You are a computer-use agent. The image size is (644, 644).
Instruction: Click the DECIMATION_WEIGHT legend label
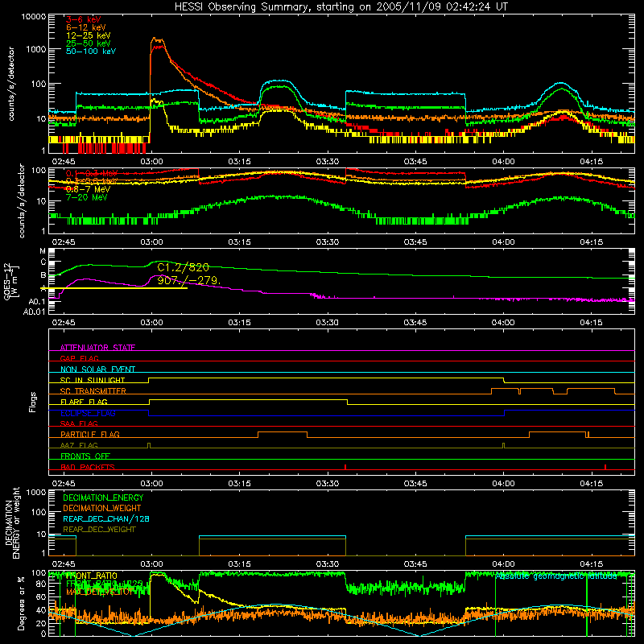102,508
